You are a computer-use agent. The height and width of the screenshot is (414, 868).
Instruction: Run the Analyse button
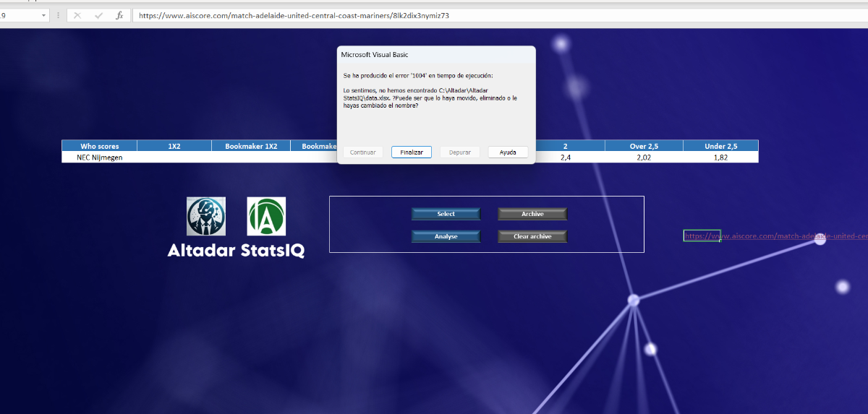(446, 236)
